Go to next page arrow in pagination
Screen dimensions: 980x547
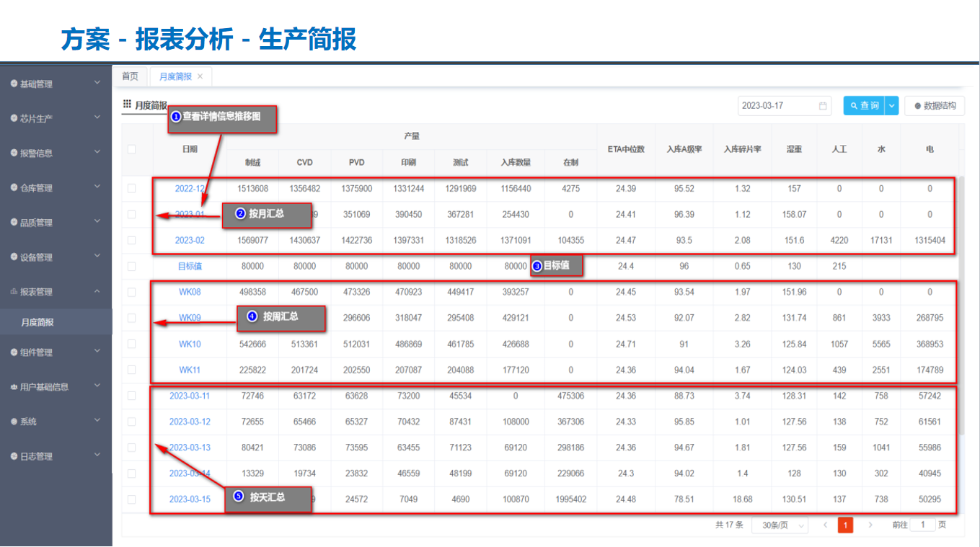click(870, 525)
